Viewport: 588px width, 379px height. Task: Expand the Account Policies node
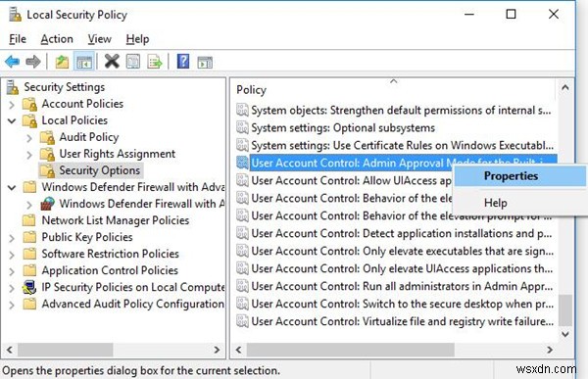(x=12, y=105)
